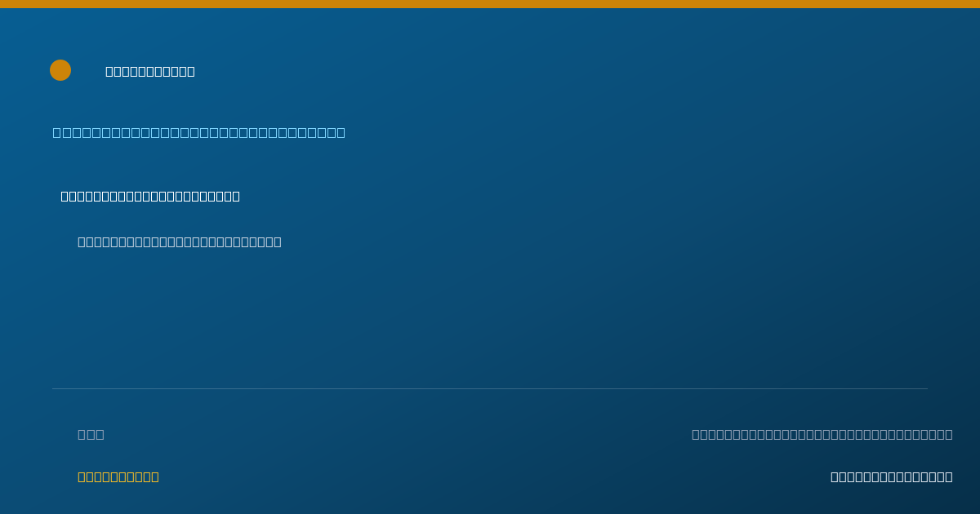The image size is (980, 514).
Task: Click the orange circle logo icon
Action: (x=60, y=70)
